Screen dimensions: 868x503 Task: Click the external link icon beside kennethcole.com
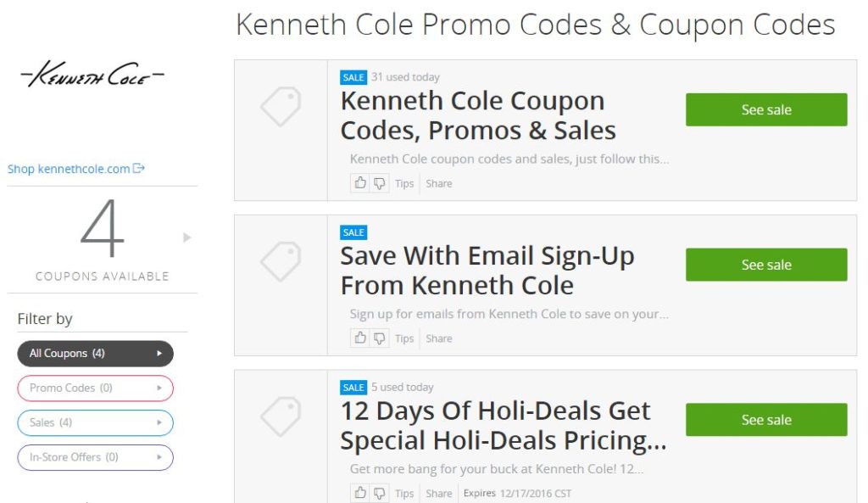pyautogui.click(x=139, y=168)
